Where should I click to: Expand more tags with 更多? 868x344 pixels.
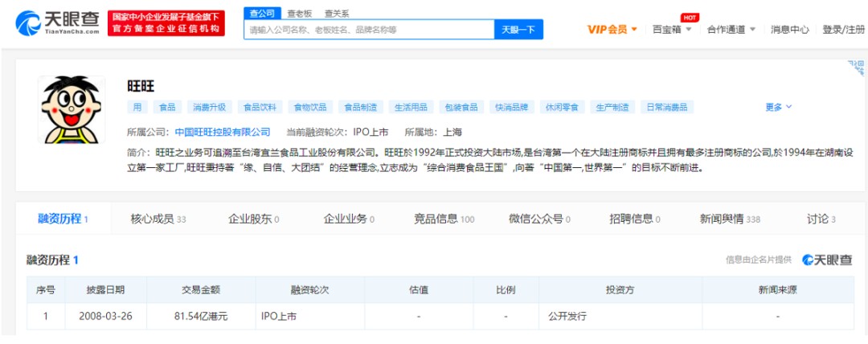click(x=778, y=107)
